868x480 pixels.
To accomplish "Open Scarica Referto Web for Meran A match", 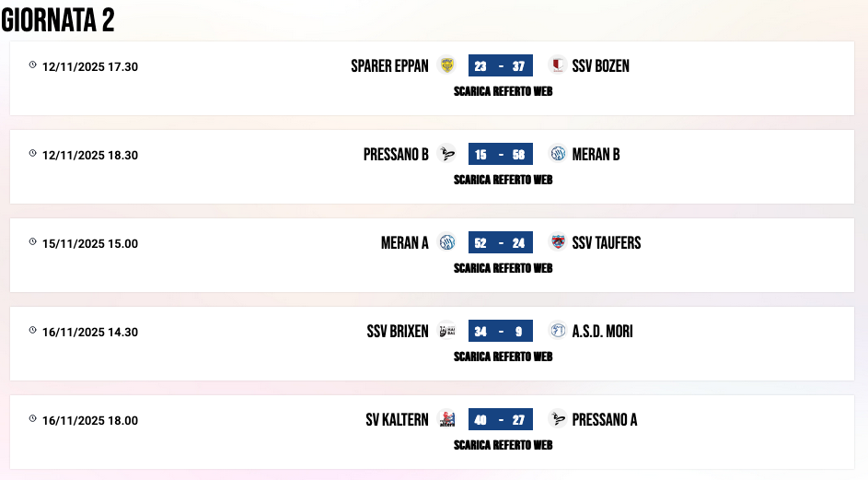I will 503,268.
